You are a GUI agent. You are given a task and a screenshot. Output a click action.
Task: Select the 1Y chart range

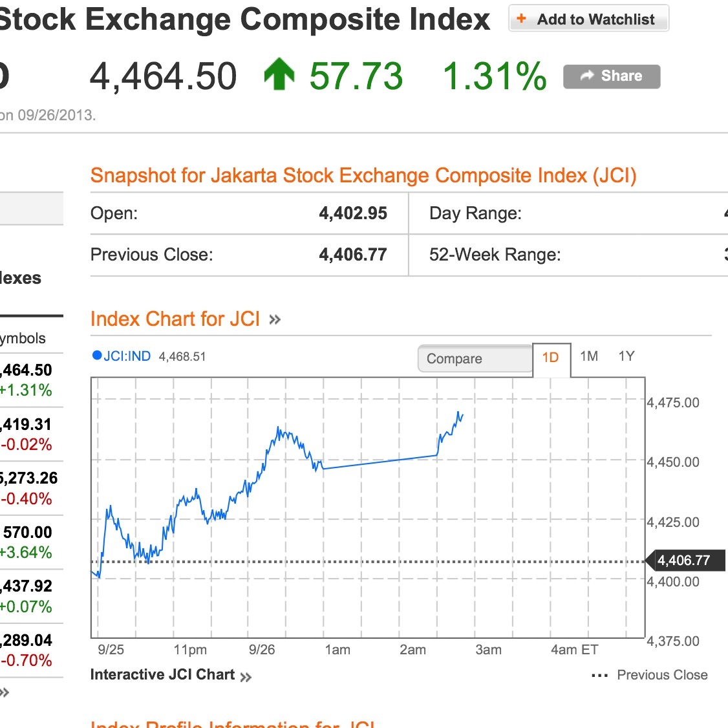coord(626,356)
